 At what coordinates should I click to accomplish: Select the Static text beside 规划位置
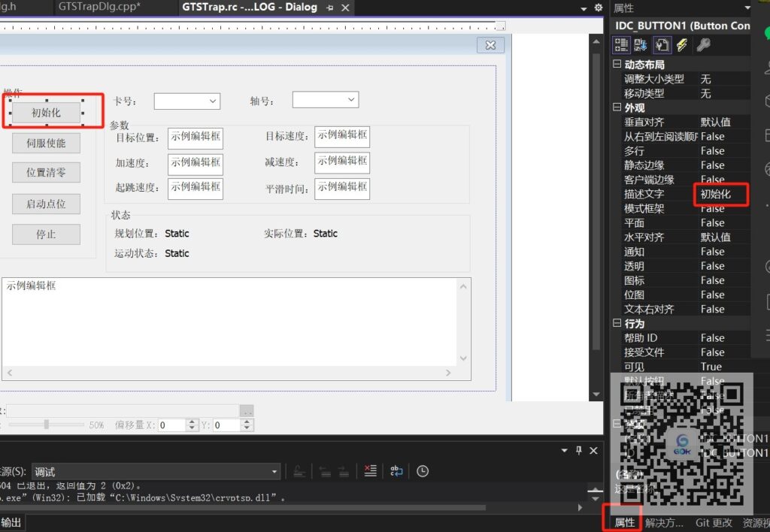[177, 234]
